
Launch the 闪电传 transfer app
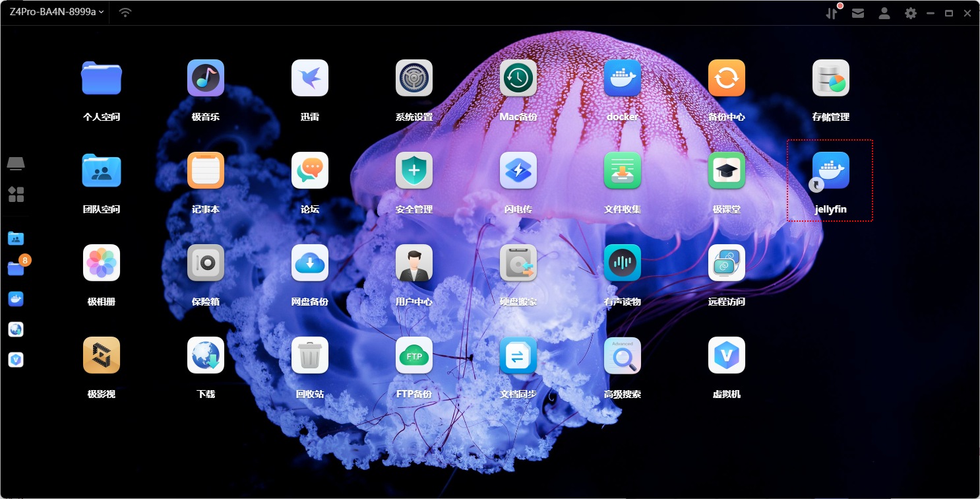[x=518, y=171]
